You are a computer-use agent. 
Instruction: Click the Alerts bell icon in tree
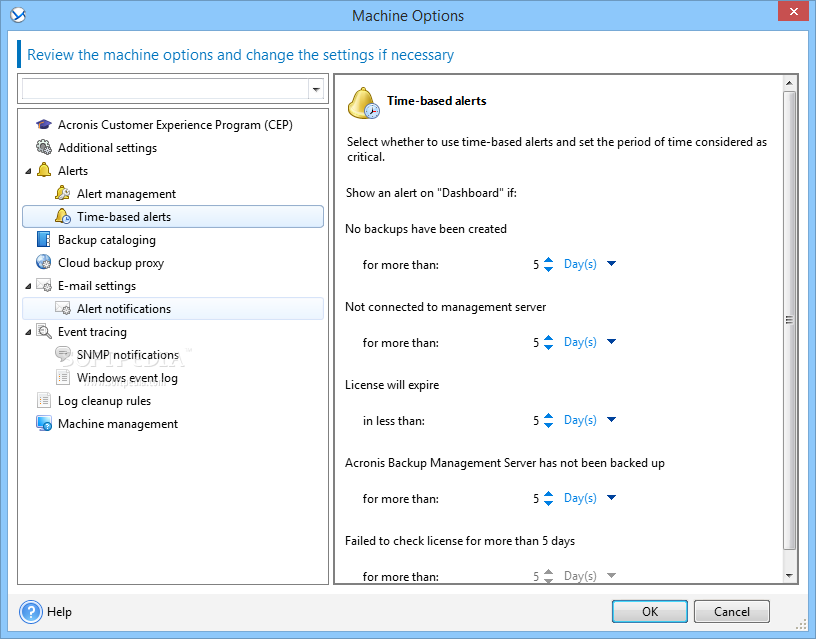coord(44,170)
